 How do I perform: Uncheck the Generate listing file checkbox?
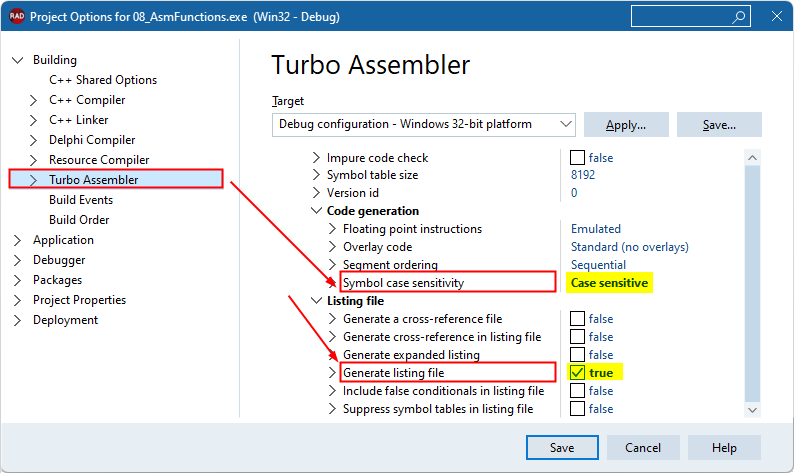tap(577, 372)
